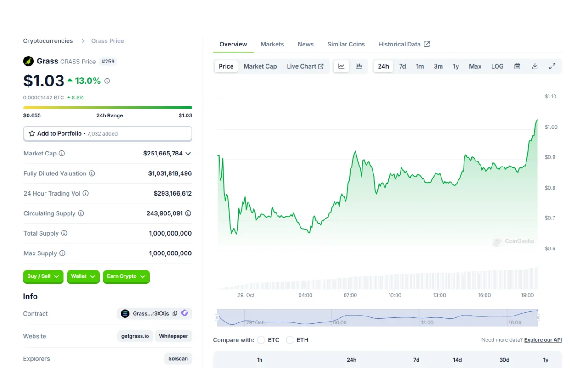This screenshot has height=368, width=588.
Task: Open the calendar date range picker
Action: coord(517,66)
